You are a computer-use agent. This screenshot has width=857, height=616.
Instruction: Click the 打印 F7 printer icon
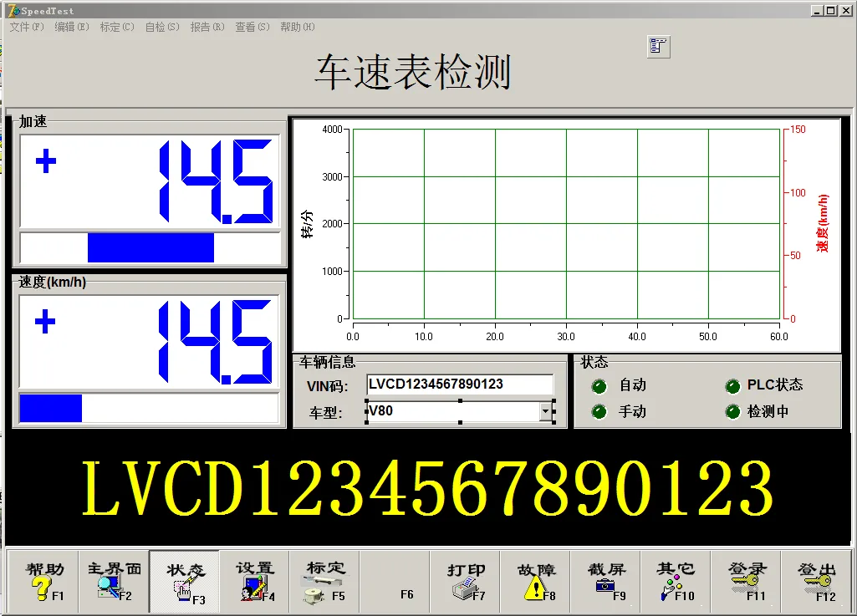tap(465, 582)
